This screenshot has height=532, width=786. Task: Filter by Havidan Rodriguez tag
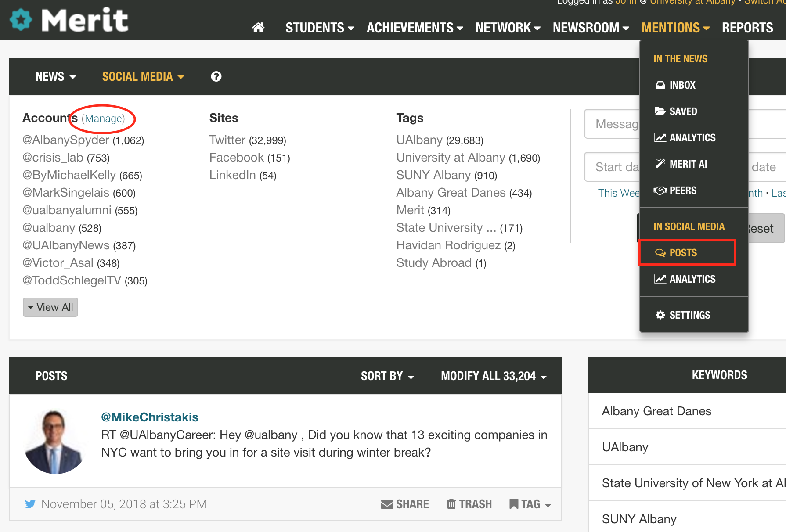[448, 245]
